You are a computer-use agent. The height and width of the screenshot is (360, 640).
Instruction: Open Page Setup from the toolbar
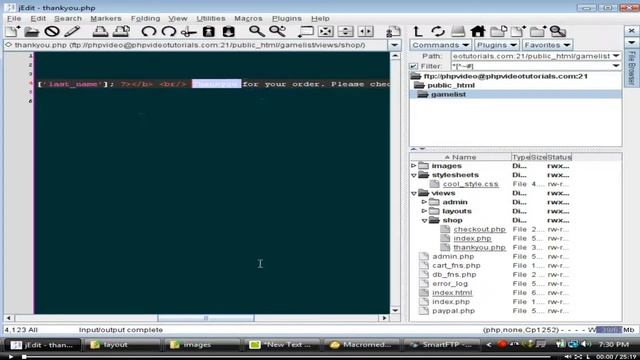[x=121, y=31]
